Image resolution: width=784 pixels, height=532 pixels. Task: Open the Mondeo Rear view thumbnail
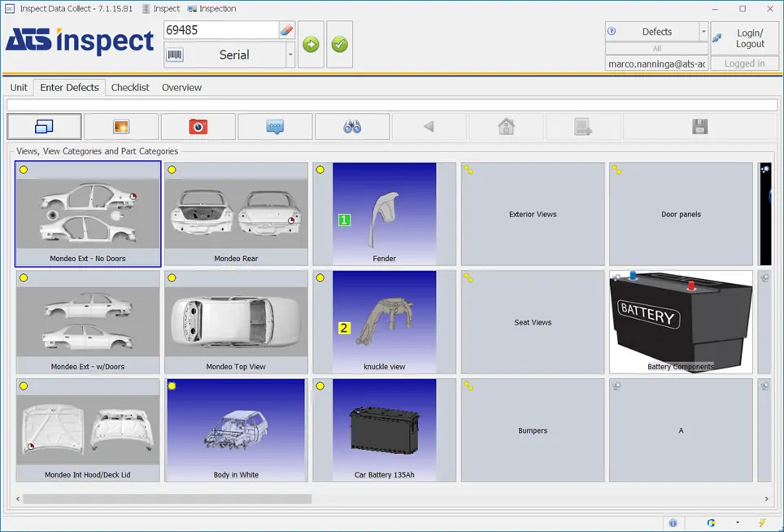(236, 213)
